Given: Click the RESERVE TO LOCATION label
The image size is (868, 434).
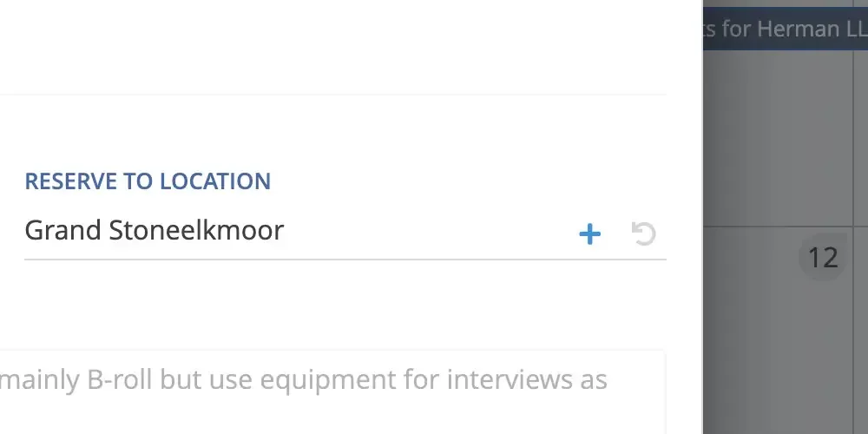Looking at the screenshot, I should click(148, 181).
